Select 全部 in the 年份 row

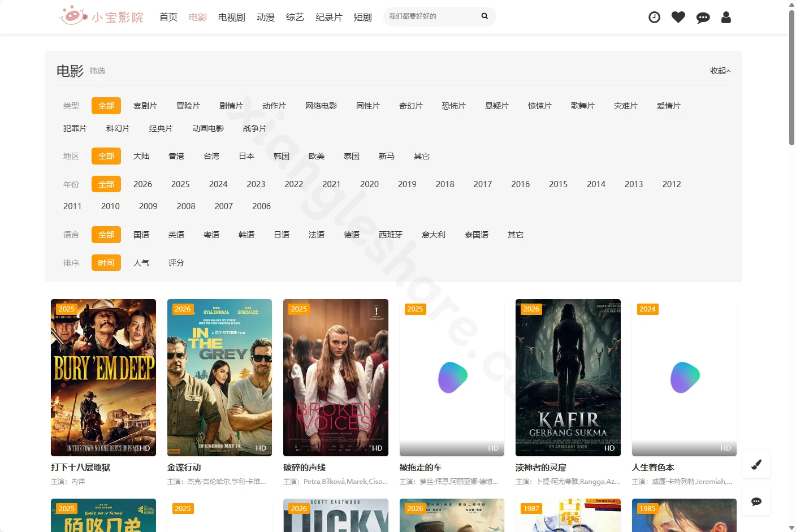click(106, 184)
